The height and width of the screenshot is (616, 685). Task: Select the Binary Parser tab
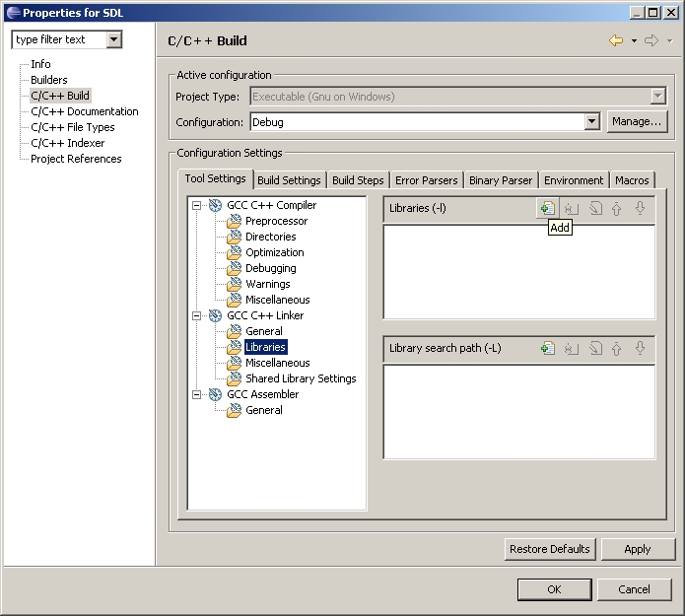coord(501,180)
